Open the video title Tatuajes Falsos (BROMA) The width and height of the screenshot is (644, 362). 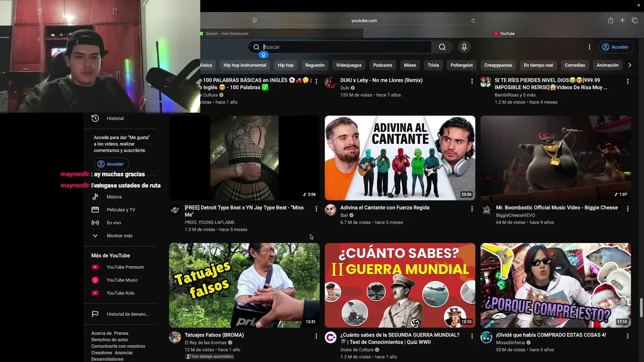(214, 335)
